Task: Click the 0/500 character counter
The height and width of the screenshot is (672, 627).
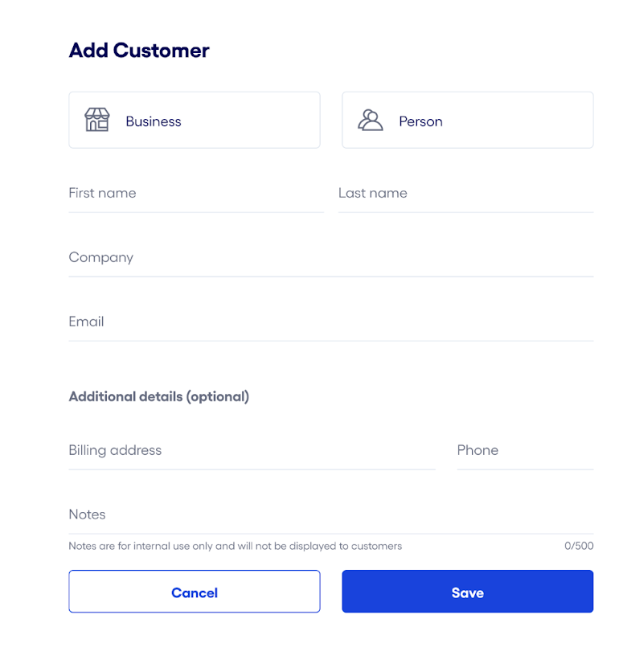Action: (579, 547)
